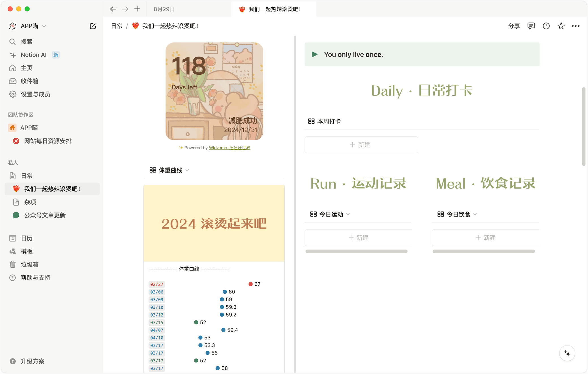Click the weight value 59.4
The image size is (588, 374).
(x=232, y=330)
